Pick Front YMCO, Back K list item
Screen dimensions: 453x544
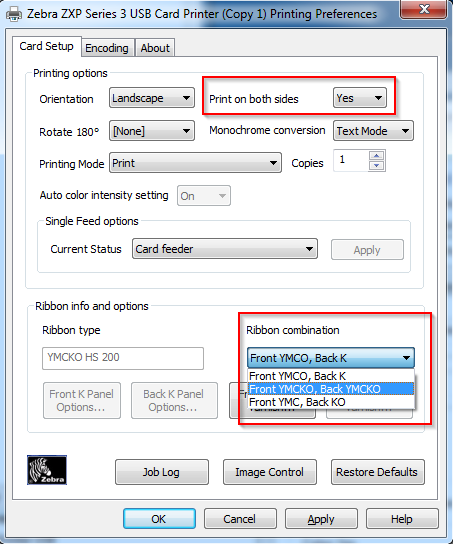(x=331, y=376)
